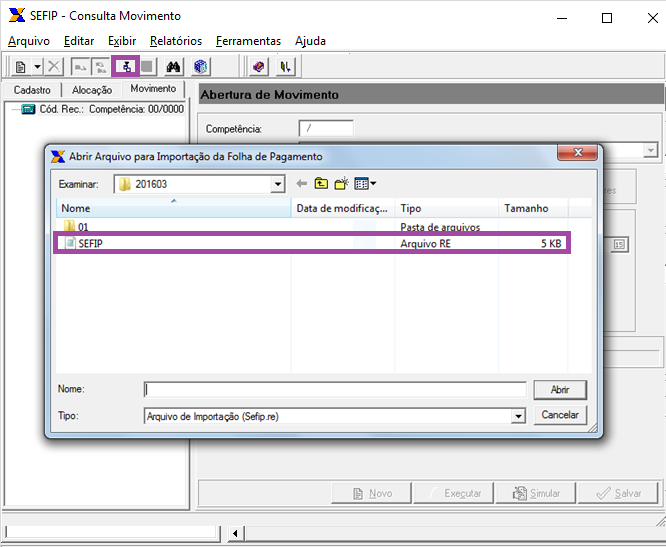This screenshot has height=547, width=666.
Task: Click the SEFIP application logo icon
Action: click(x=17, y=15)
